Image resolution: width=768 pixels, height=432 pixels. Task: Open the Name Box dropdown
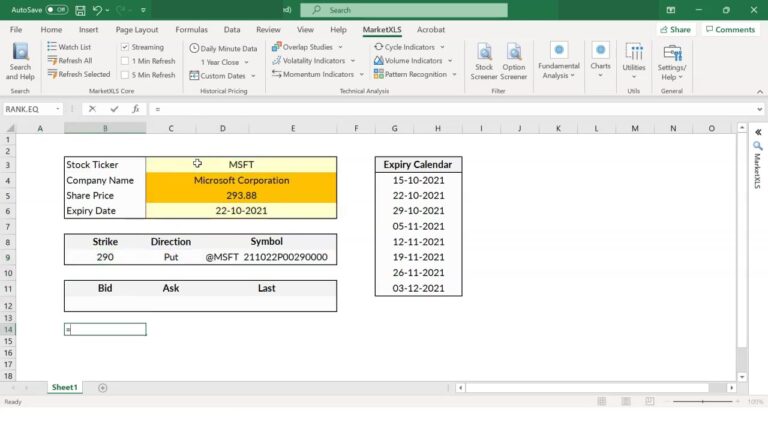[x=58, y=109]
